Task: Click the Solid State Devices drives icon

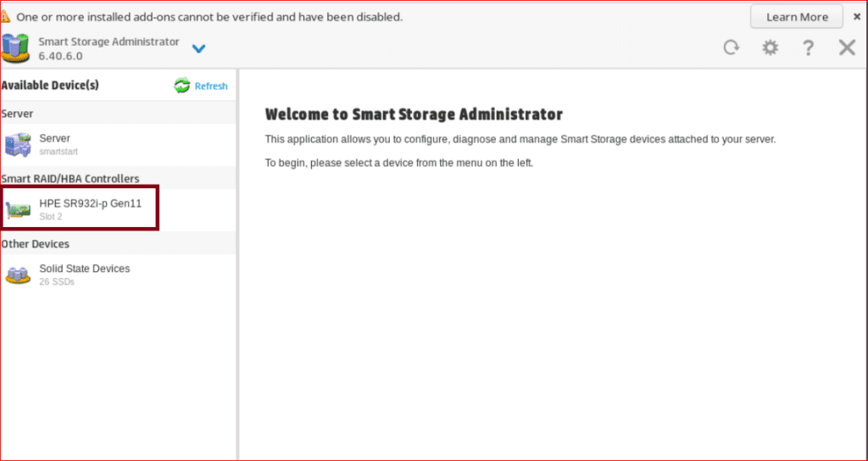Action: [18, 275]
